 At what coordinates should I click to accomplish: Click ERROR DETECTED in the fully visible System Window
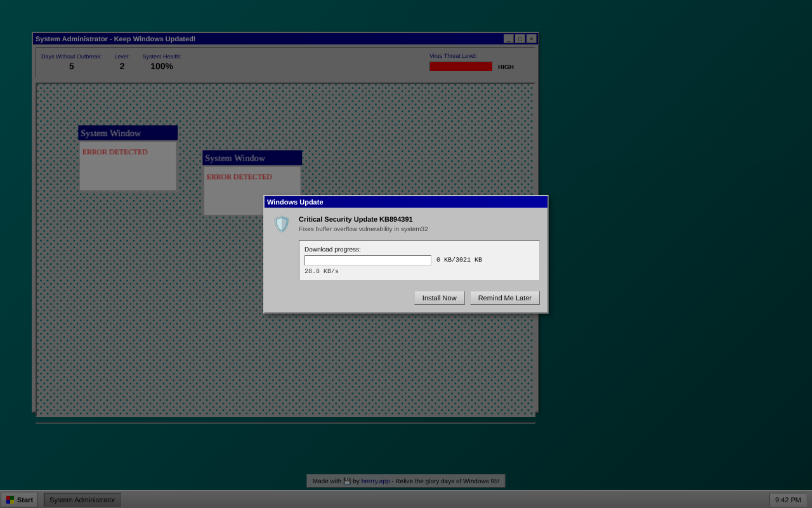tap(115, 152)
